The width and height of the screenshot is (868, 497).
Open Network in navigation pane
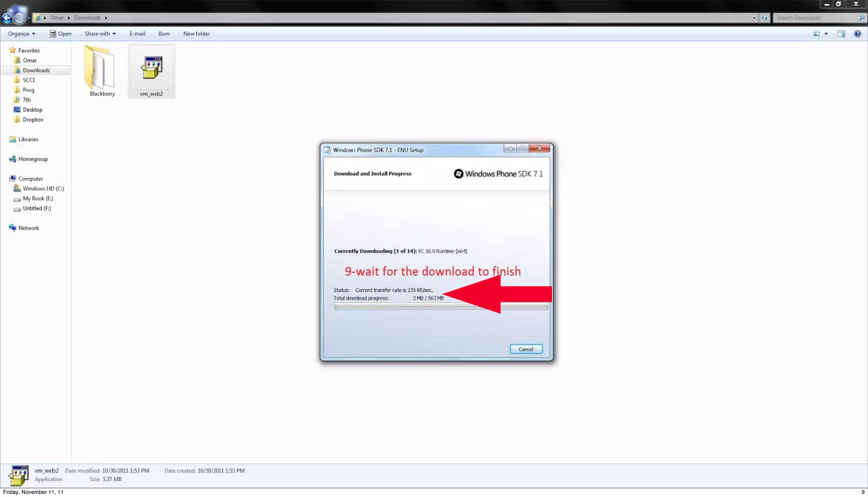coord(28,228)
